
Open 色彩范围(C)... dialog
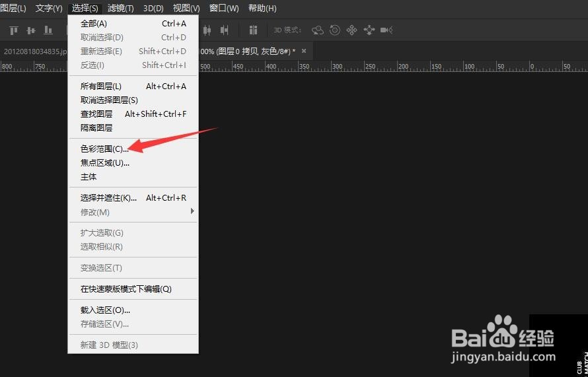click(x=133, y=149)
